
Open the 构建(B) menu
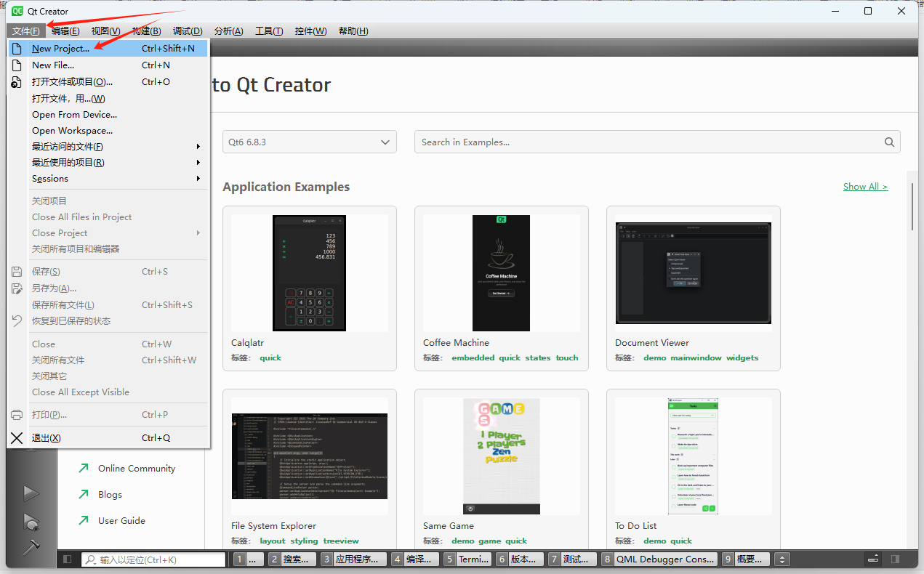coord(146,31)
